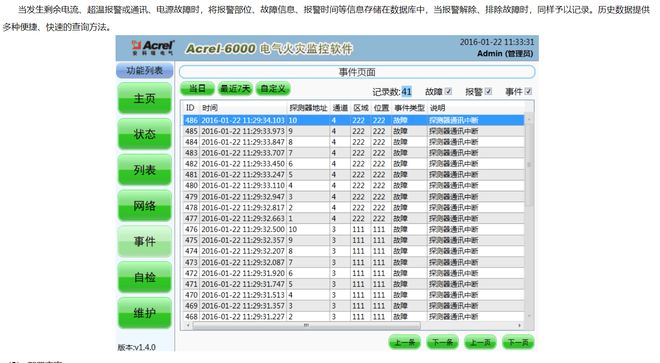Image resolution: width=660 pixels, height=363 pixels.
Task: Select event row with ID 472
Action: click(354, 273)
